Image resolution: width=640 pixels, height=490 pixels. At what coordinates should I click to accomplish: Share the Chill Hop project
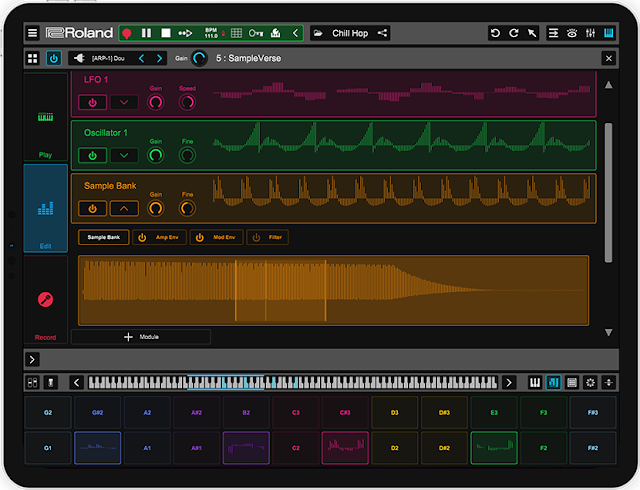coord(382,33)
